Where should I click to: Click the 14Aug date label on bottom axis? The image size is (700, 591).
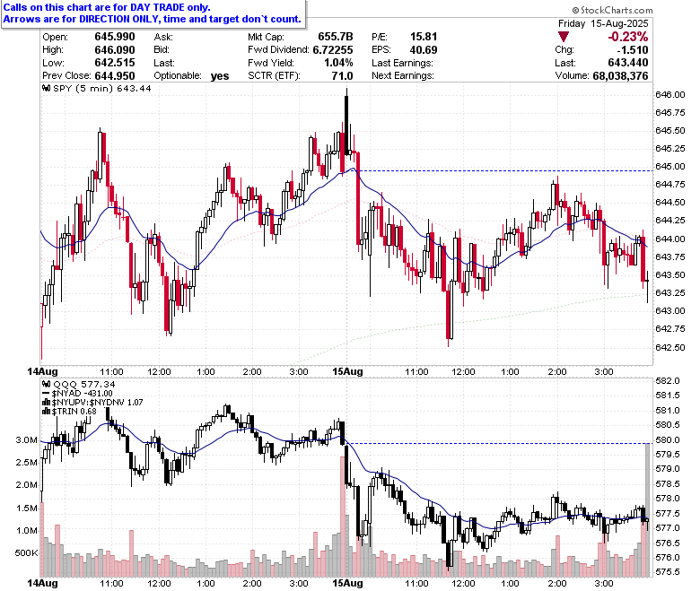click(43, 583)
